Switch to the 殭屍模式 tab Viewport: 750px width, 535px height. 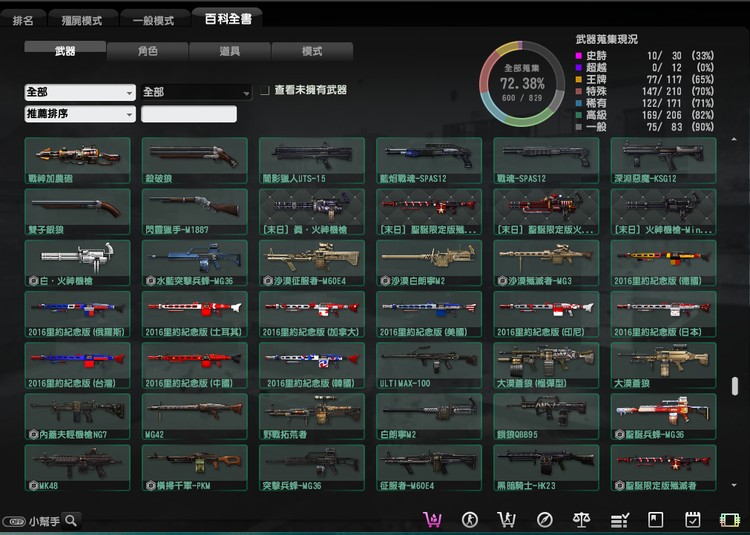[x=82, y=20]
